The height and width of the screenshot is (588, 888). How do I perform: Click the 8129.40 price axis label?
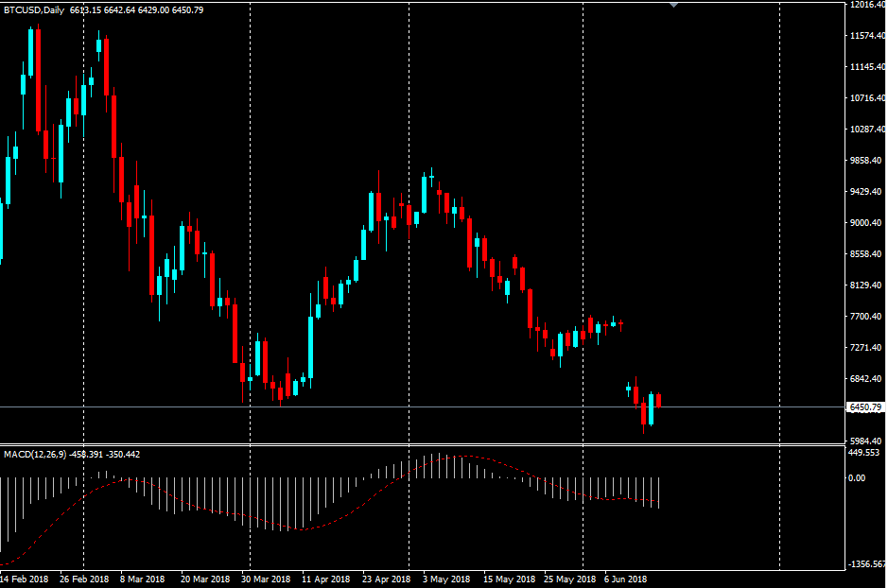(x=866, y=285)
